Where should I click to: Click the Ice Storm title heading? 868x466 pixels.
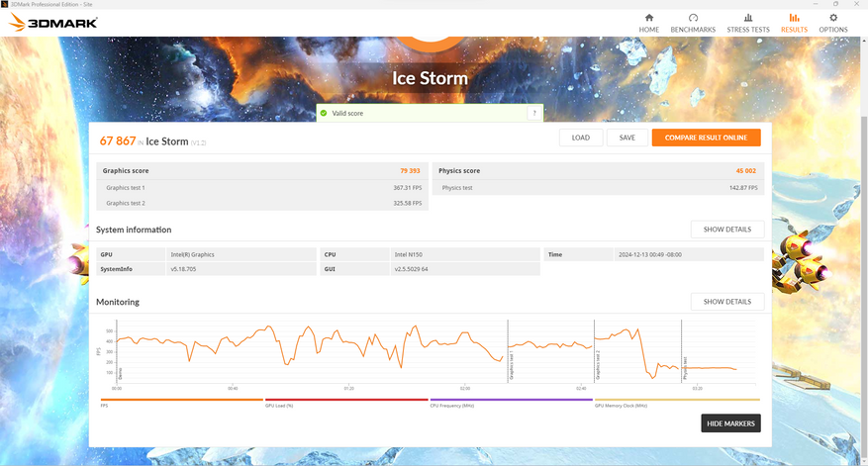tap(431, 78)
